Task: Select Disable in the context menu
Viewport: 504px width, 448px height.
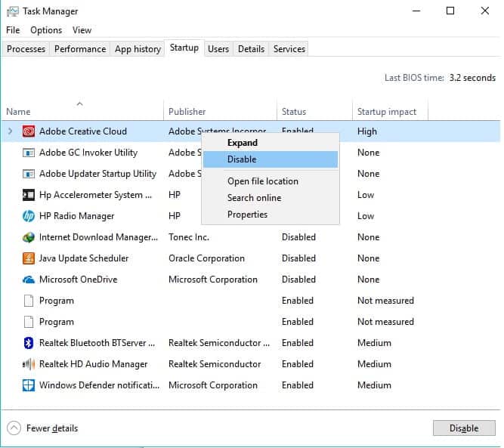Action: point(242,159)
